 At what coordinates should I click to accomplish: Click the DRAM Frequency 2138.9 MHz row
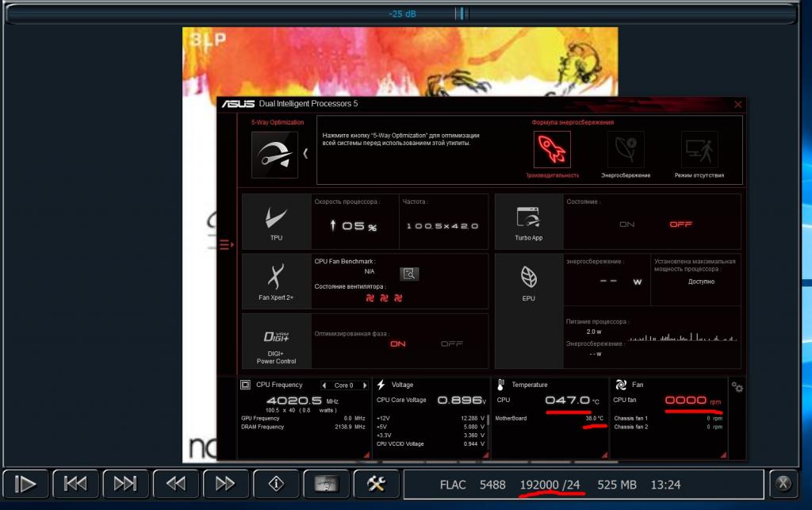pyautogui.click(x=303, y=428)
